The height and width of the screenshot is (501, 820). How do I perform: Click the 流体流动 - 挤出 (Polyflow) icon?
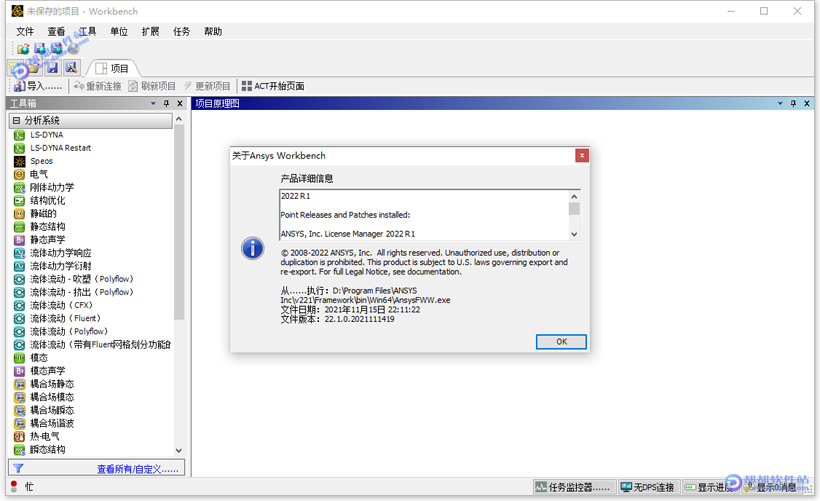point(19,292)
